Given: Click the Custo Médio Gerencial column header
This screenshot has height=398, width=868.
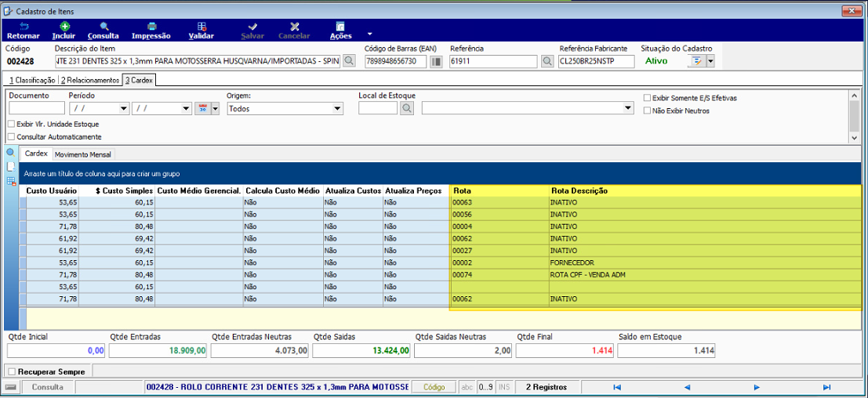Looking at the screenshot, I should (199, 190).
